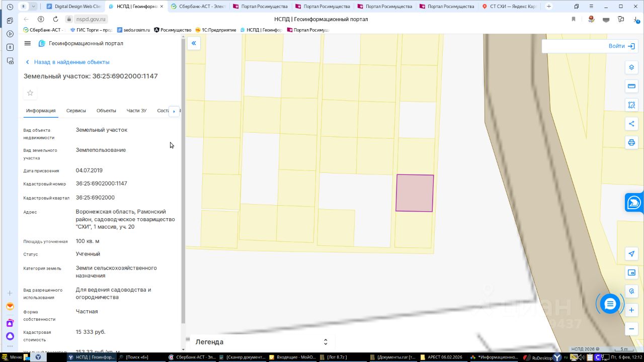
Task: Switch to Digital Design Web Client browser tab
Action: click(73, 7)
